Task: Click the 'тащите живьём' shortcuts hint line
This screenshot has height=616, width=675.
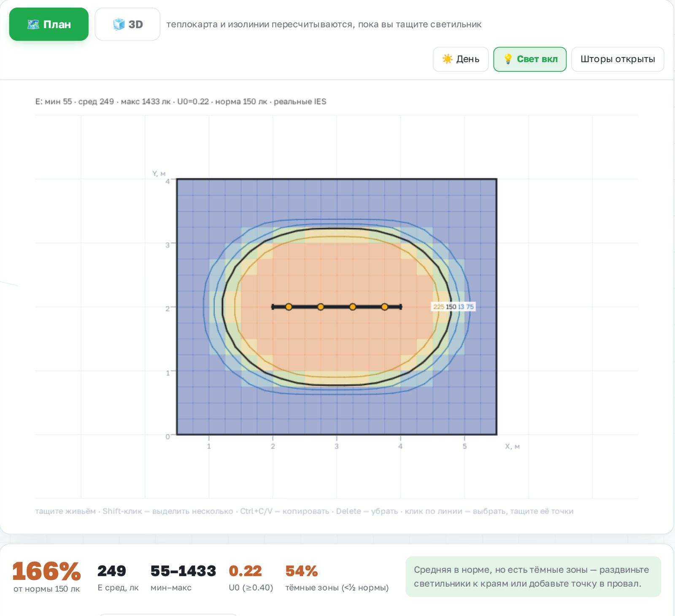Action: tap(304, 511)
